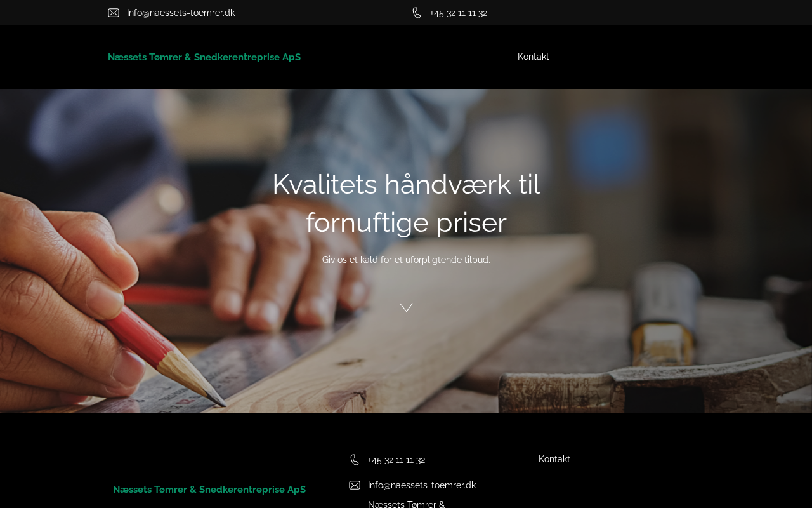Click the footer email Info@naessets-toemrer.dk

[422, 485]
